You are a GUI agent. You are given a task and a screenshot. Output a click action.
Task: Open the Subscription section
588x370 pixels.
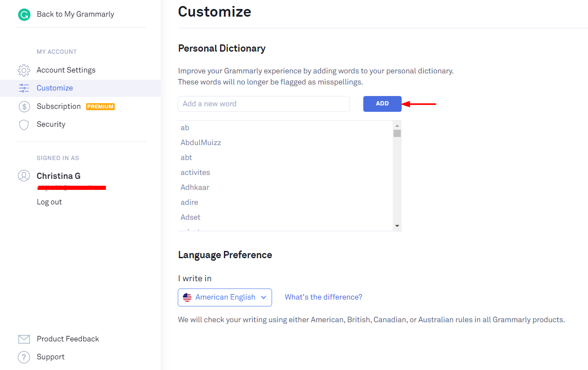click(x=58, y=106)
